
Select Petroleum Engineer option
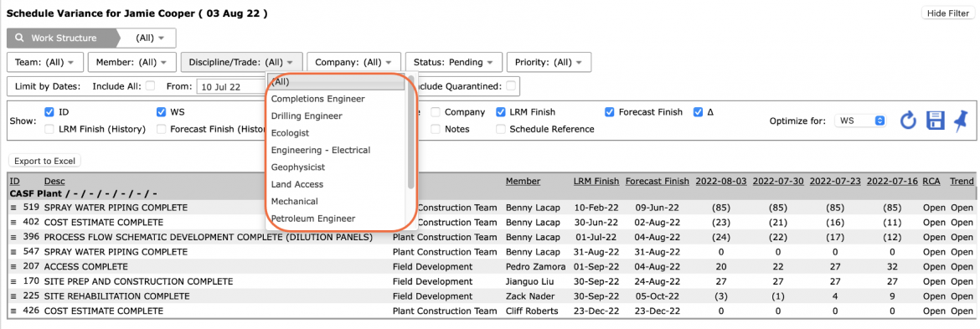click(x=336, y=218)
